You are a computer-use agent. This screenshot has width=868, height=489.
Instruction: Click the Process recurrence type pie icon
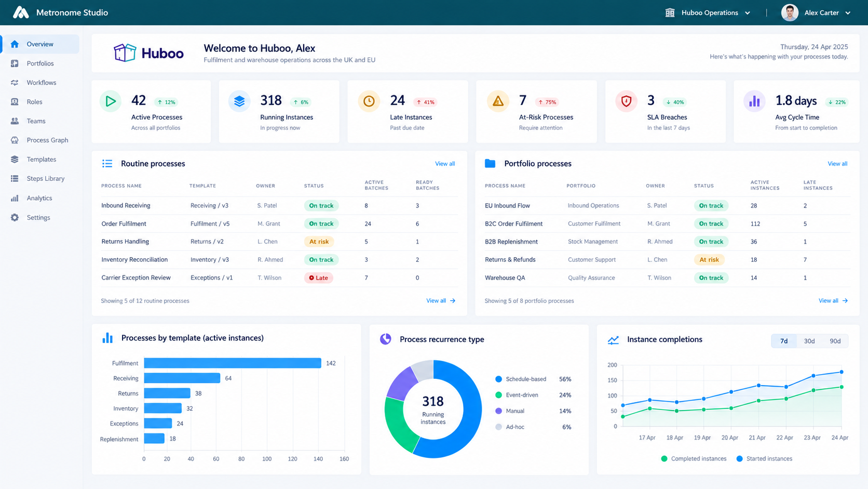pos(385,339)
